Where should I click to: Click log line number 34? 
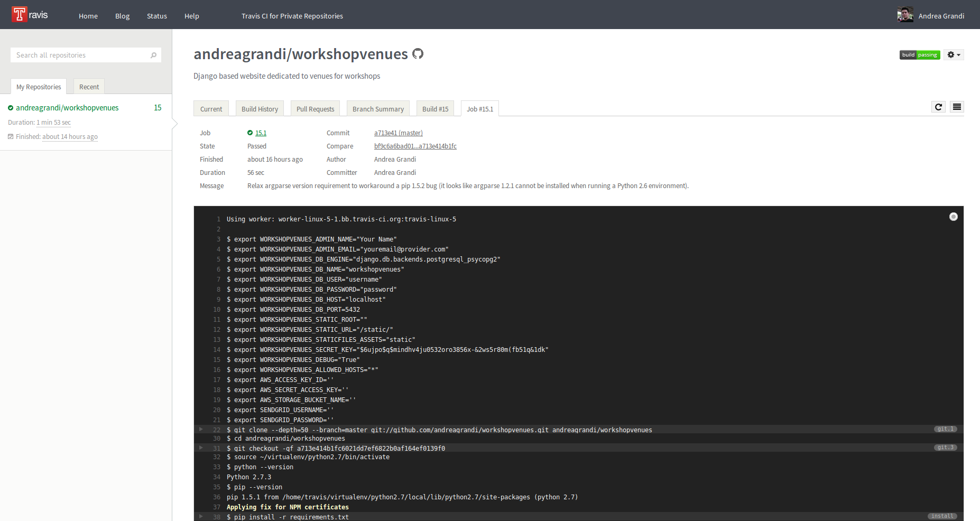[x=217, y=477]
